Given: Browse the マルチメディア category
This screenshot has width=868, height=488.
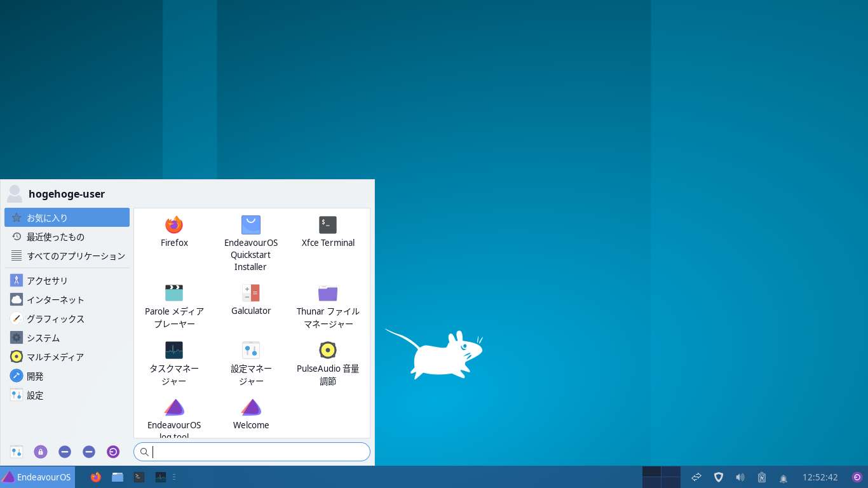Looking at the screenshot, I should pyautogui.click(x=67, y=356).
